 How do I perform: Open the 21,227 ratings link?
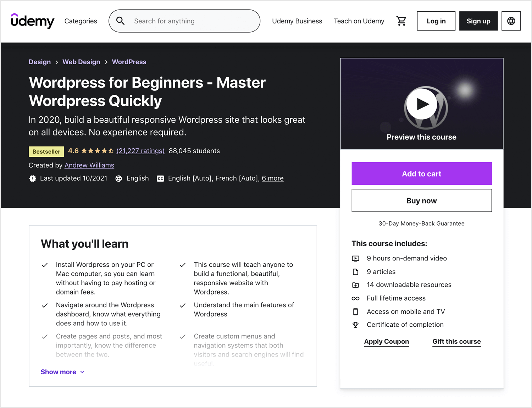coord(140,151)
